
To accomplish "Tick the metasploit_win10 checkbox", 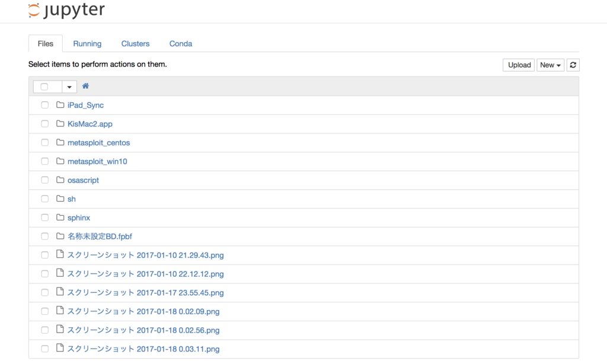I will pyautogui.click(x=45, y=161).
